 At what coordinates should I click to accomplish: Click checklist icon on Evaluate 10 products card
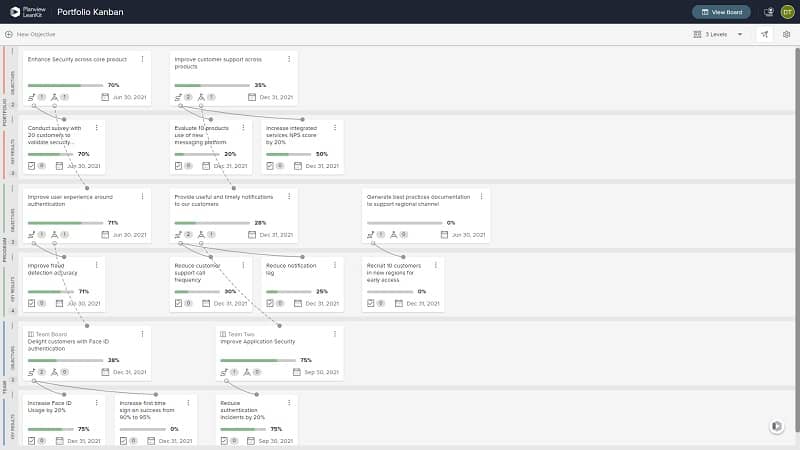click(x=178, y=166)
